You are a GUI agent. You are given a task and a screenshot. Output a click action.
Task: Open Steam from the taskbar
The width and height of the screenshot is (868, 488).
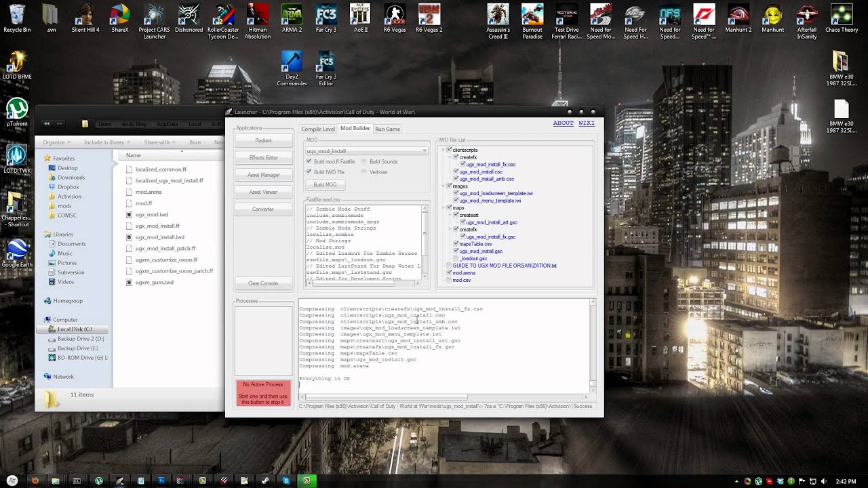265,481
